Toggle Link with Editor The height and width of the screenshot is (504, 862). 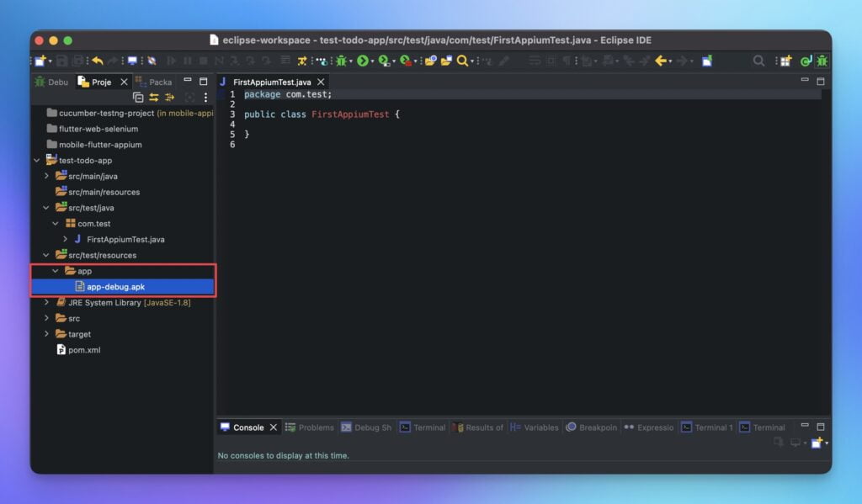click(x=154, y=98)
